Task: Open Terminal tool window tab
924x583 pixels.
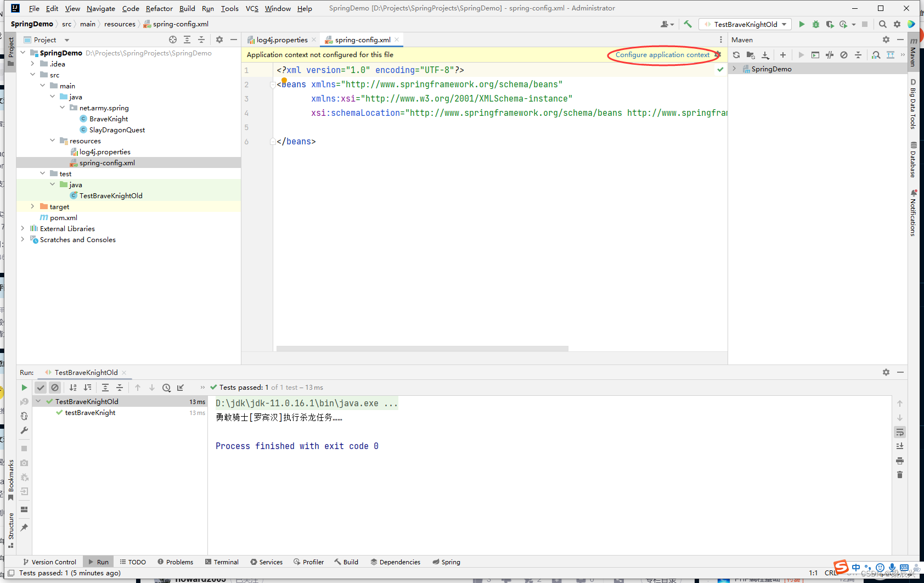Action: pyautogui.click(x=222, y=562)
